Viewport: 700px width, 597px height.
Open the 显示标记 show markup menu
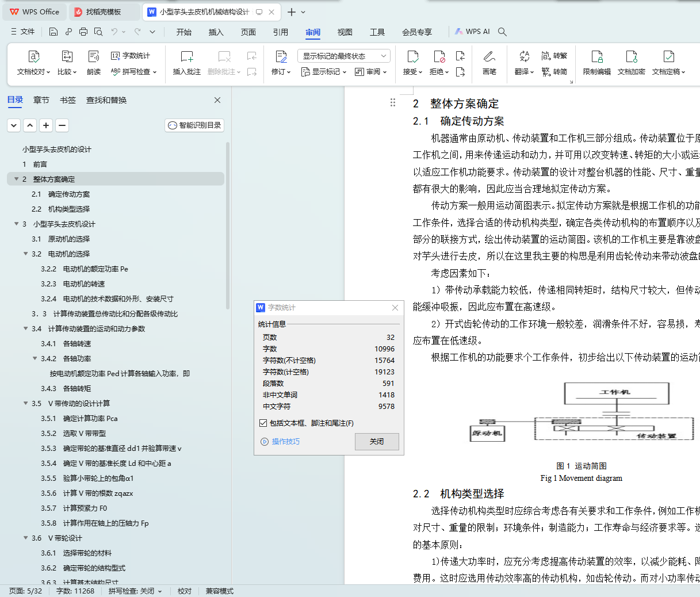coord(324,72)
